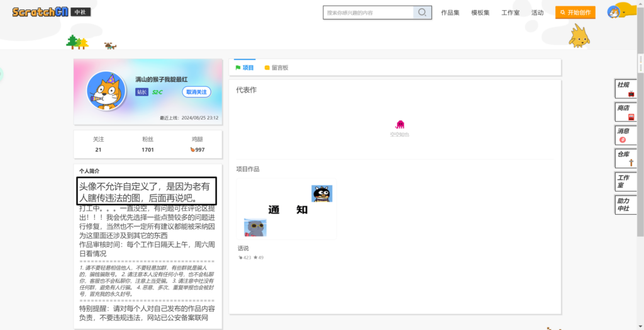Viewport: 644px width, 330px height.
Task: Toggle follow with 取消关注 button
Action: pos(196,92)
